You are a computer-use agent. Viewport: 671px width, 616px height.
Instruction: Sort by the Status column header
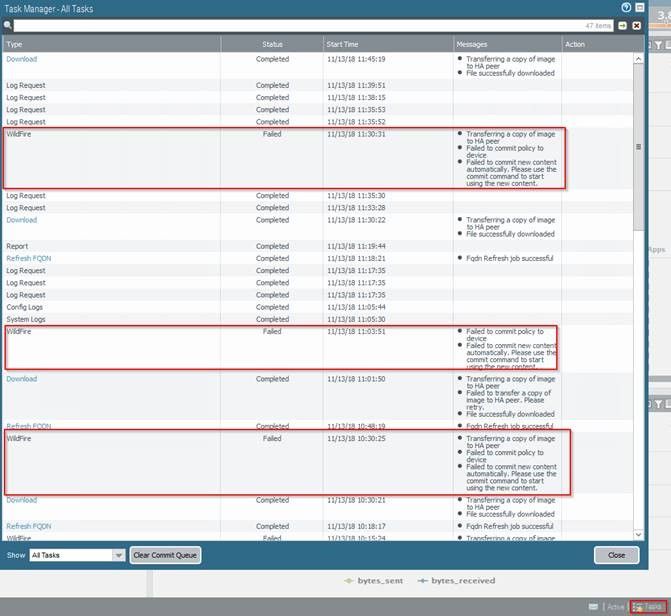coord(272,44)
